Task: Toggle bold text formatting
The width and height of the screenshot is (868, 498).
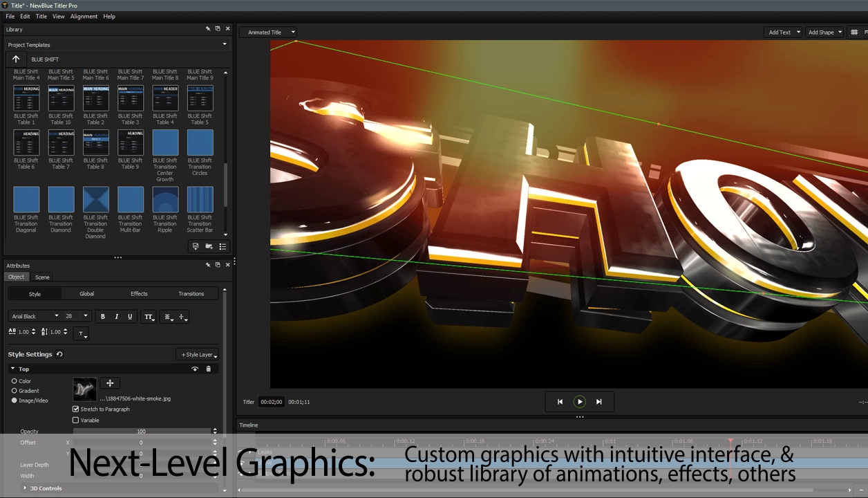Action: [x=103, y=316]
